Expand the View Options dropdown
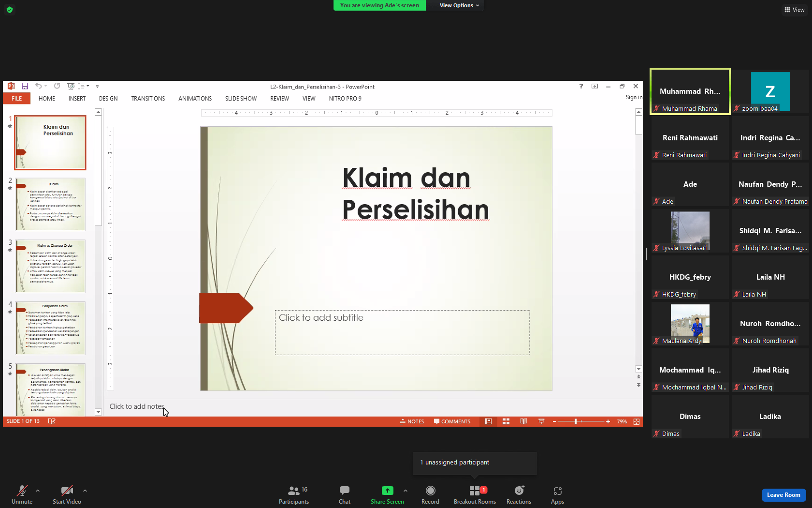Image resolution: width=812 pixels, height=508 pixels. coord(459,5)
